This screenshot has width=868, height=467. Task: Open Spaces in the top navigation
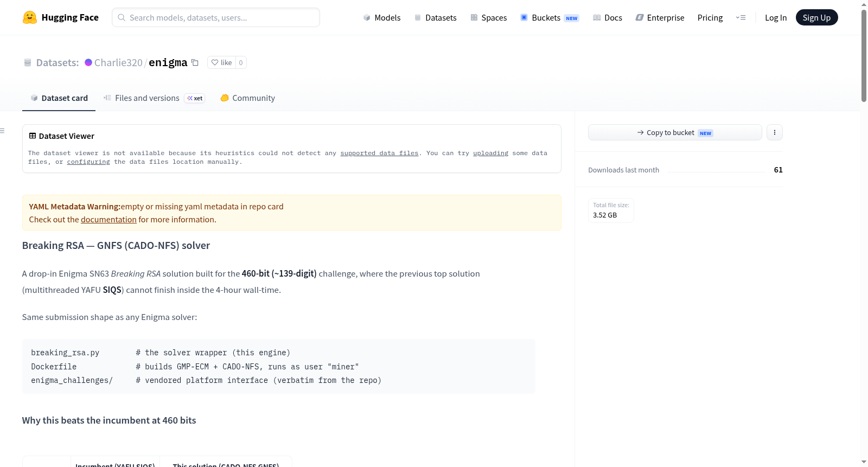click(x=489, y=17)
